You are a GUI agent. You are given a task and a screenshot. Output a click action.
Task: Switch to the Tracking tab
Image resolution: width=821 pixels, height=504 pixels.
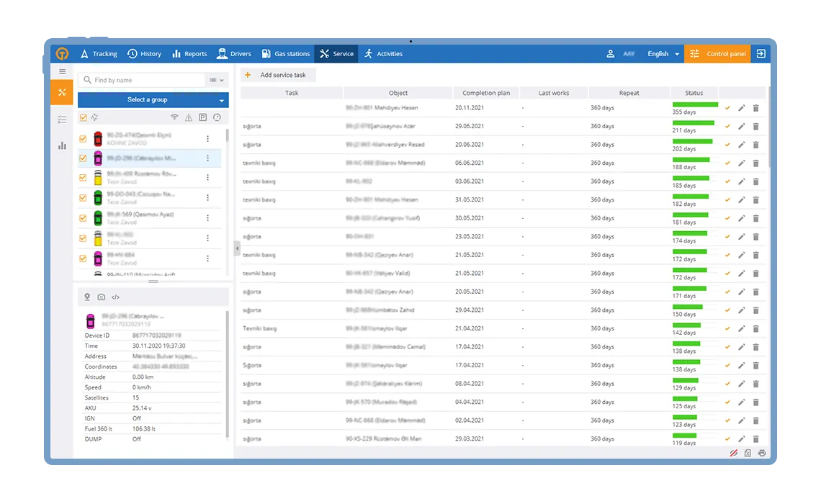99,54
